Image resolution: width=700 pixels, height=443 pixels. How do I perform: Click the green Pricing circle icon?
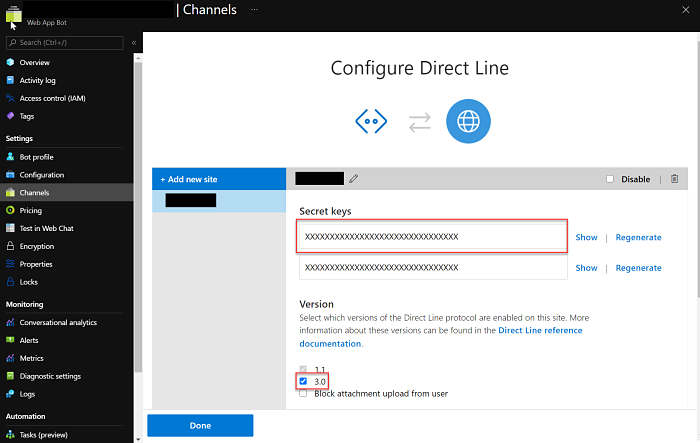(x=10, y=210)
